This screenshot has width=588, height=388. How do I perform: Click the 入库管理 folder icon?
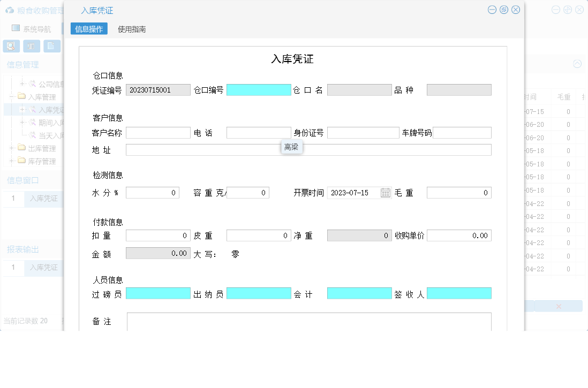21,95
